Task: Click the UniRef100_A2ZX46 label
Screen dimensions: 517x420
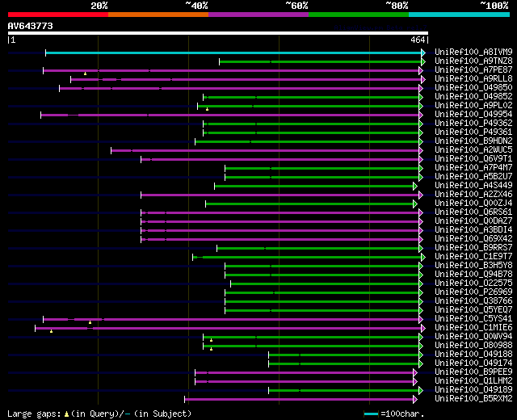Action: click(473, 194)
